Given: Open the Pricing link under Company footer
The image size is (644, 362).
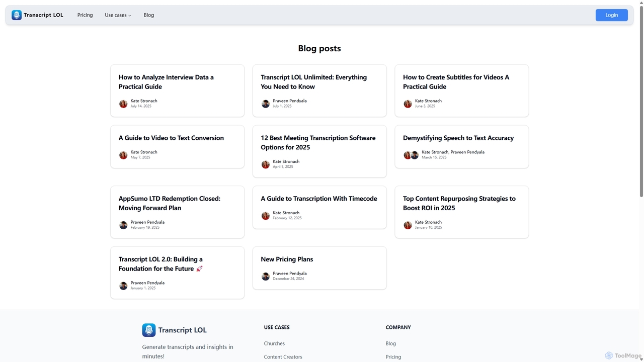Looking at the screenshot, I should [x=393, y=357].
